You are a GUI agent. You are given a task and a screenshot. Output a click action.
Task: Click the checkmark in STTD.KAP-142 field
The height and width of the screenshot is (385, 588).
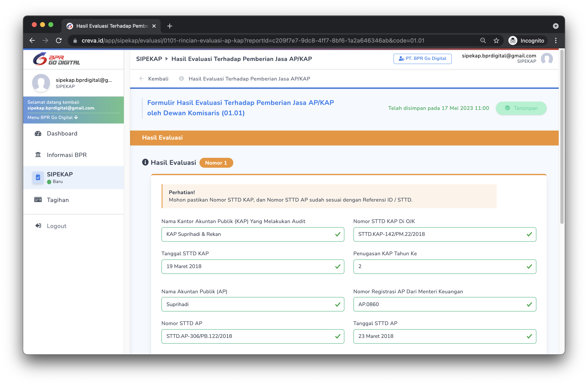pyautogui.click(x=529, y=234)
